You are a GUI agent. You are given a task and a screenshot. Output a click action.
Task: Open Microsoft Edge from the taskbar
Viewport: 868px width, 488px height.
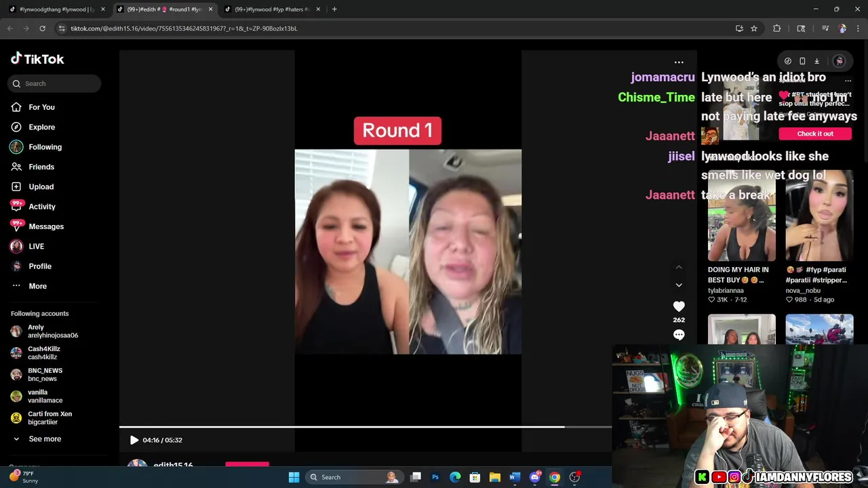point(455,477)
